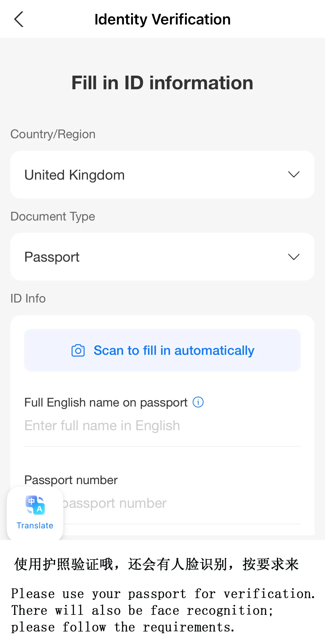Tap the Translate label

pyautogui.click(x=34, y=526)
